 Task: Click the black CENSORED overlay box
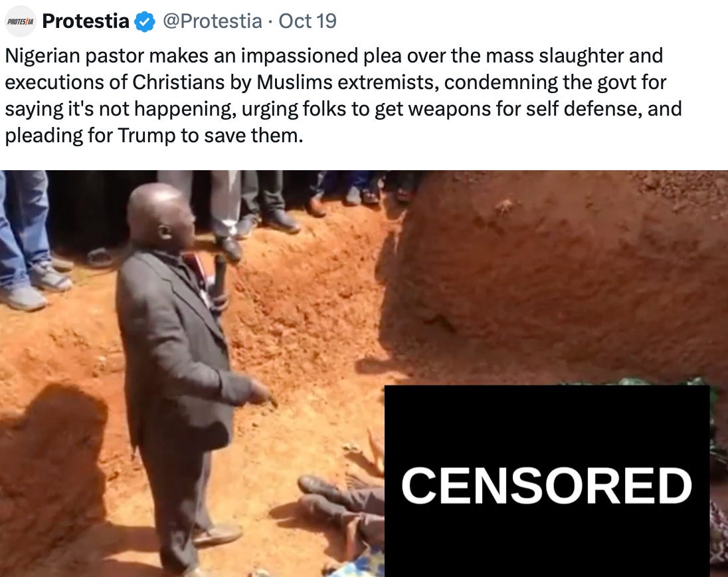[547, 481]
